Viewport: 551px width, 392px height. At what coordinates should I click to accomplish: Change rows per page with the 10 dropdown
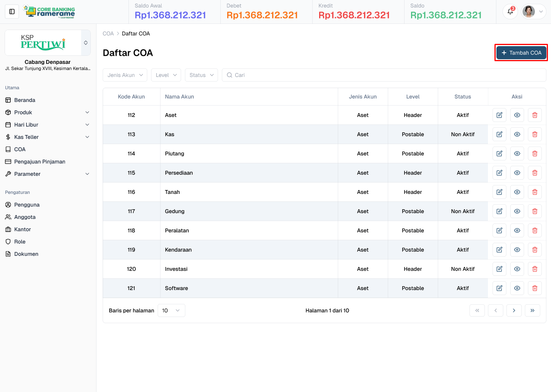pyautogui.click(x=171, y=310)
